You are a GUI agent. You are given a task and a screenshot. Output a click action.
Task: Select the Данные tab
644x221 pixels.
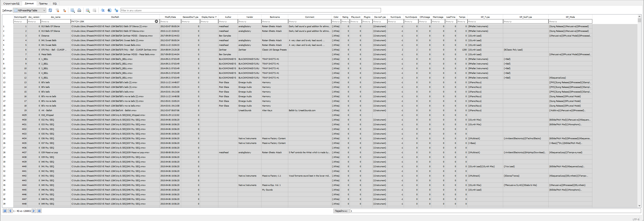tap(29, 4)
